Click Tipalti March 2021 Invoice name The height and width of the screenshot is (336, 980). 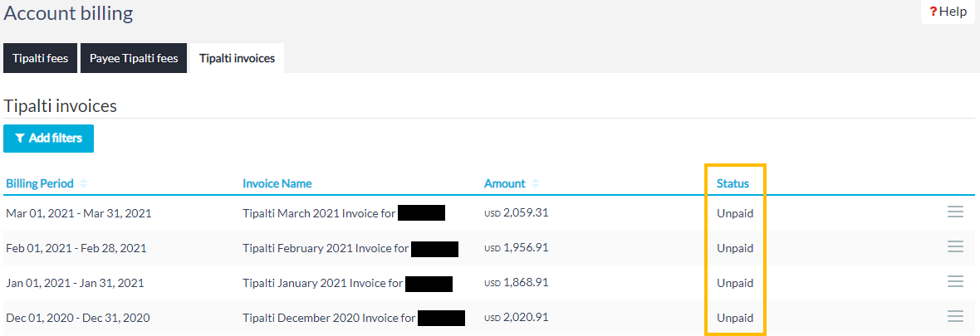coord(319,213)
